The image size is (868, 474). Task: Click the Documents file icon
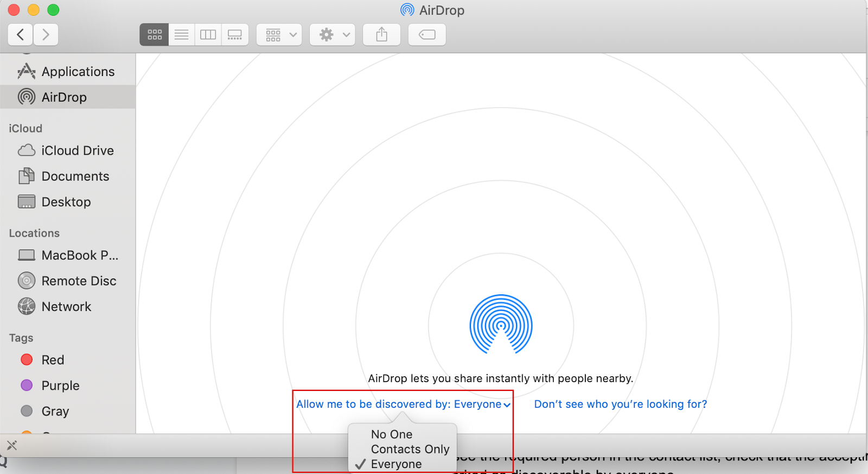coord(27,176)
